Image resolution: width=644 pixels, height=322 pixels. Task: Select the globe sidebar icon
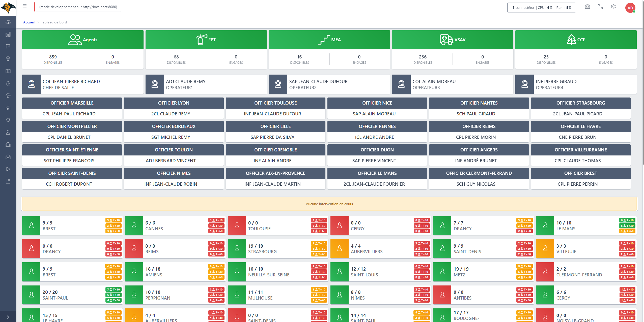(x=8, y=95)
